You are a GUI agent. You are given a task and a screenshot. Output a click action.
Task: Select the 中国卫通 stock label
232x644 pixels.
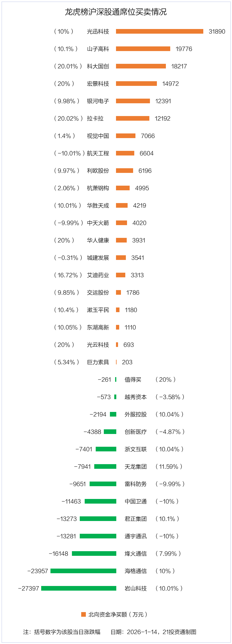coord(136,502)
